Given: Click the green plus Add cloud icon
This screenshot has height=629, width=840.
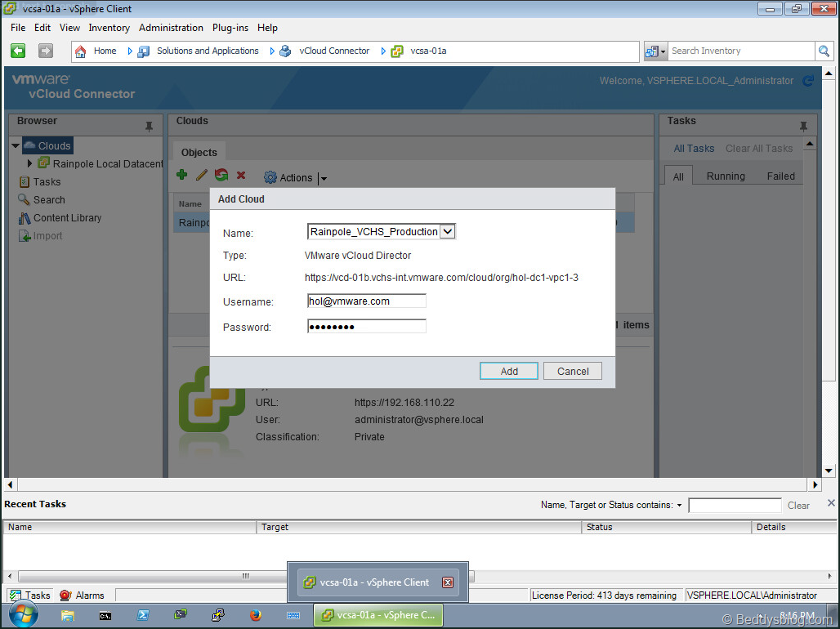Looking at the screenshot, I should pyautogui.click(x=182, y=175).
